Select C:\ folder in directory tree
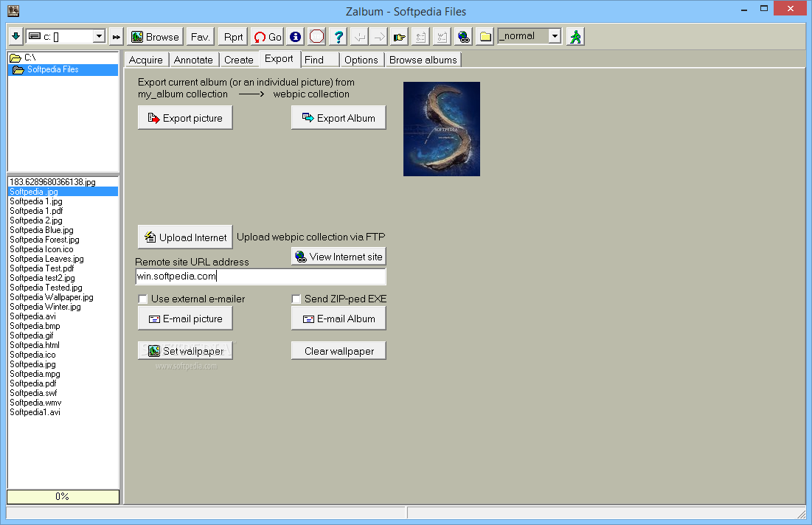Screen dimensions: 812x525 (30, 58)
